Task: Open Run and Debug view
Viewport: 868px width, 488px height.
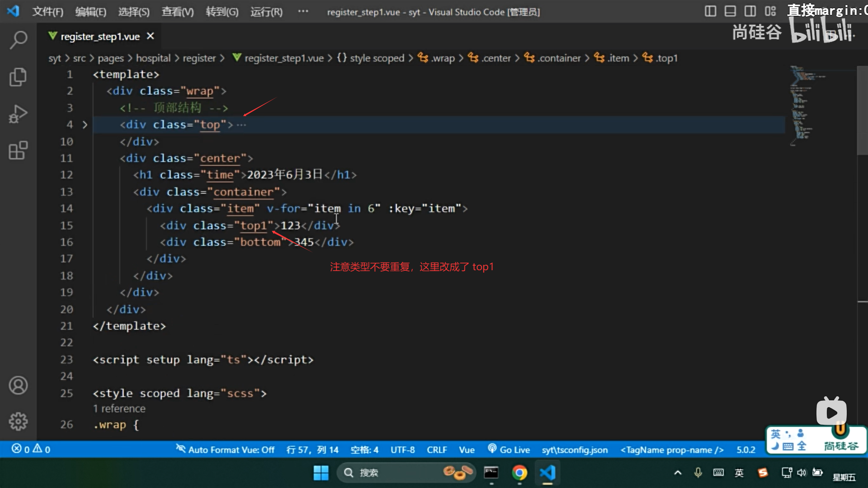Action: pos(18,114)
